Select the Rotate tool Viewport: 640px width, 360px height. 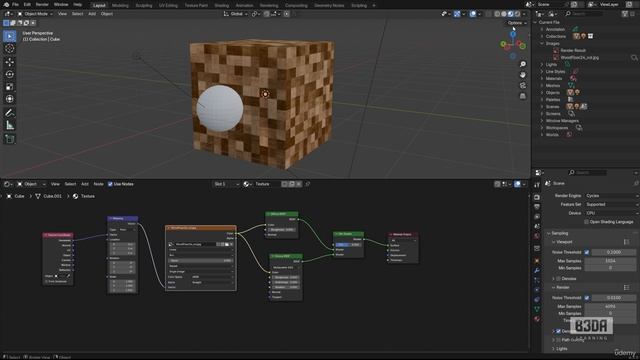pyautogui.click(x=10, y=74)
